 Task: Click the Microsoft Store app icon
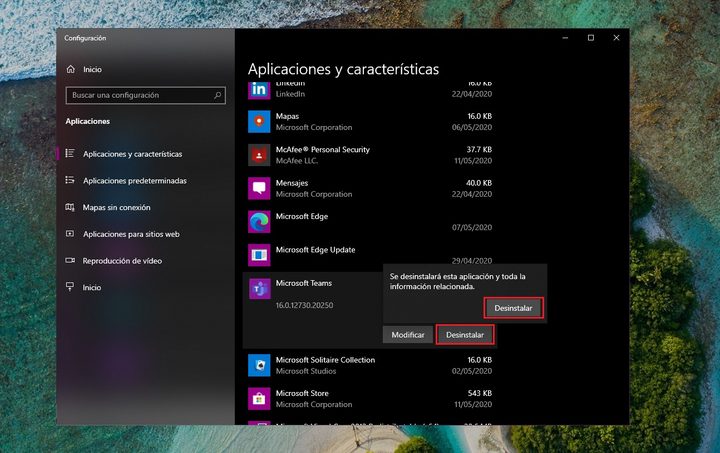(x=259, y=399)
